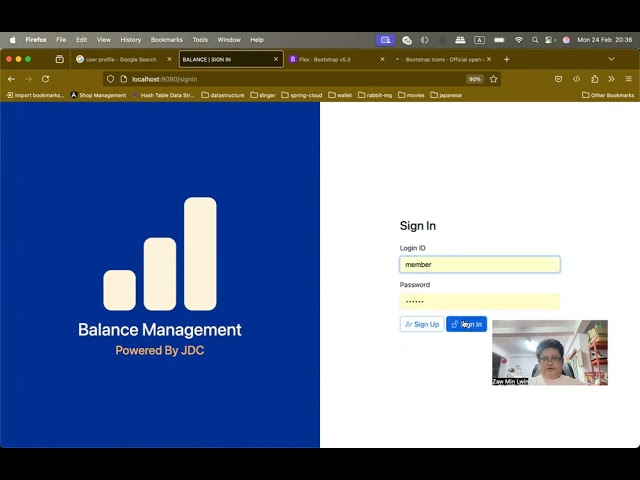
Task: Open the developer tools code icon
Action: (x=576, y=79)
